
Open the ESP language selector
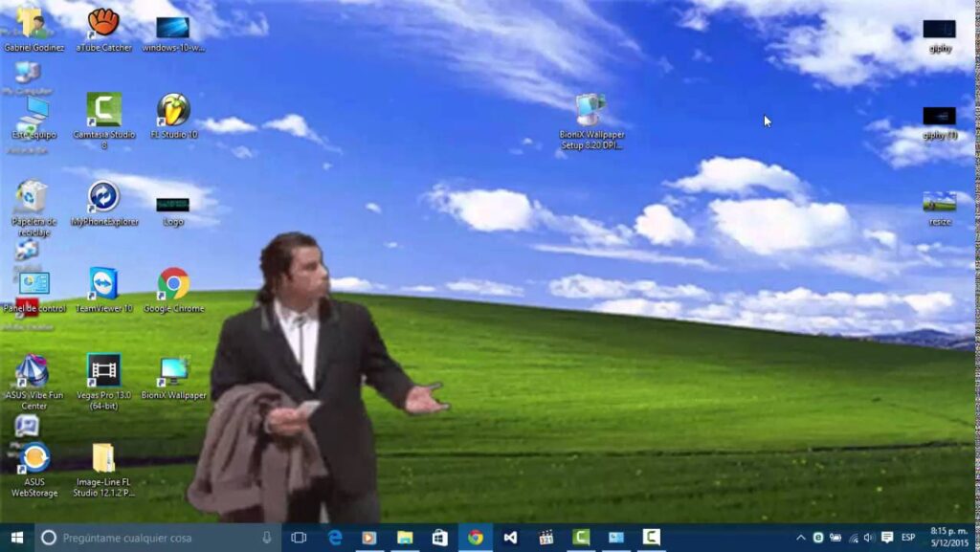[908, 538]
